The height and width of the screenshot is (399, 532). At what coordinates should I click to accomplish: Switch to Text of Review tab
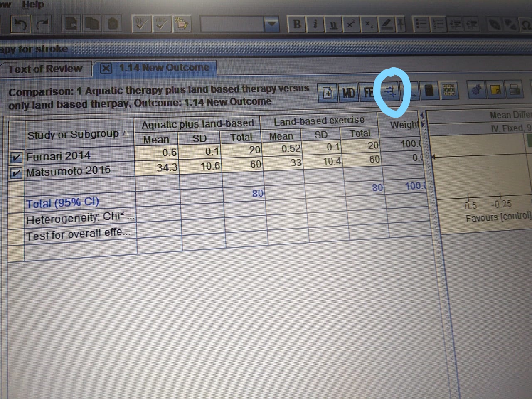coord(45,69)
